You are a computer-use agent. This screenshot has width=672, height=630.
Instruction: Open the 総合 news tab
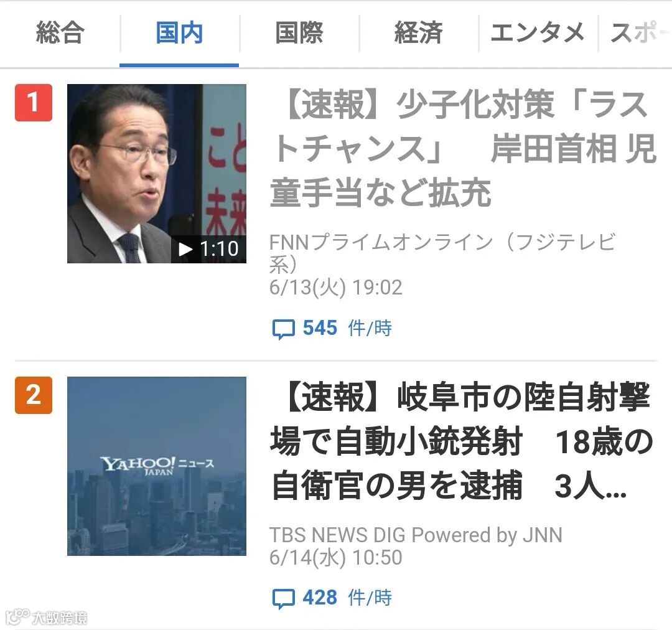coord(60,33)
